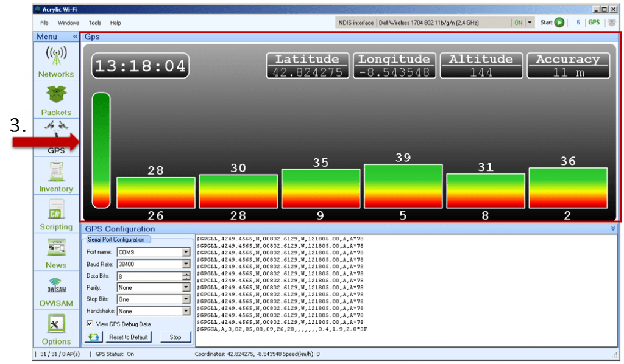This screenshot has width=624, height=364.
Task: Click the GPS Status: On status entry
Action: click(115, 354)
